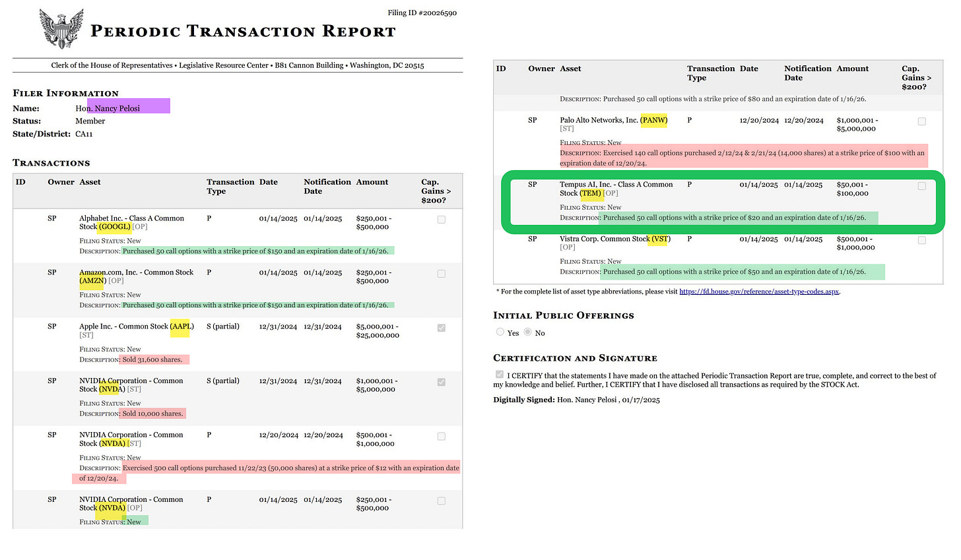Select No under Initial Public Offerings

click(527, 332)
